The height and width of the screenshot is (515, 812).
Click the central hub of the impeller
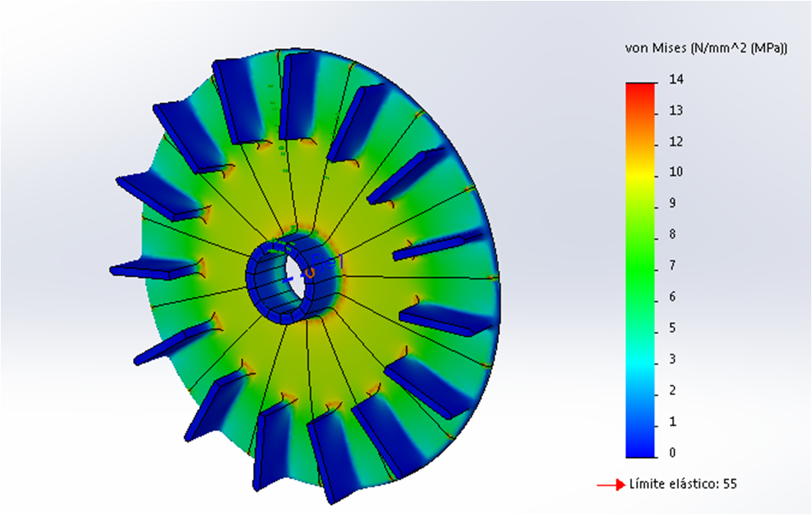(x=295, y=277)
